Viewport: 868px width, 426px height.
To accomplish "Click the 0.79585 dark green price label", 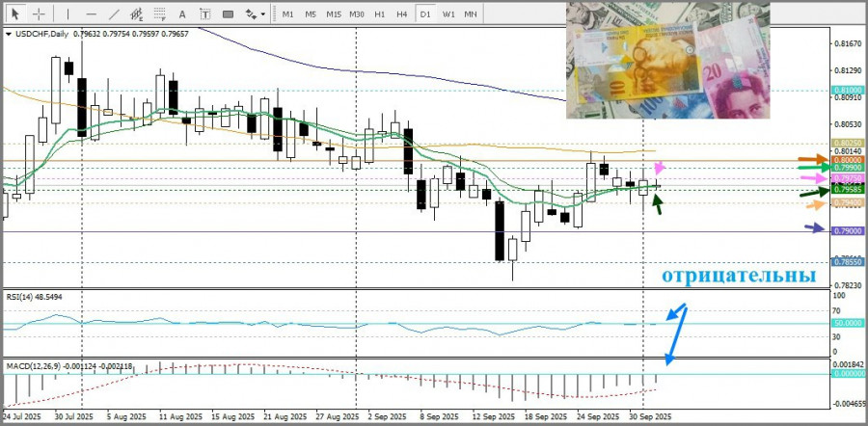I will pos(848,191).
